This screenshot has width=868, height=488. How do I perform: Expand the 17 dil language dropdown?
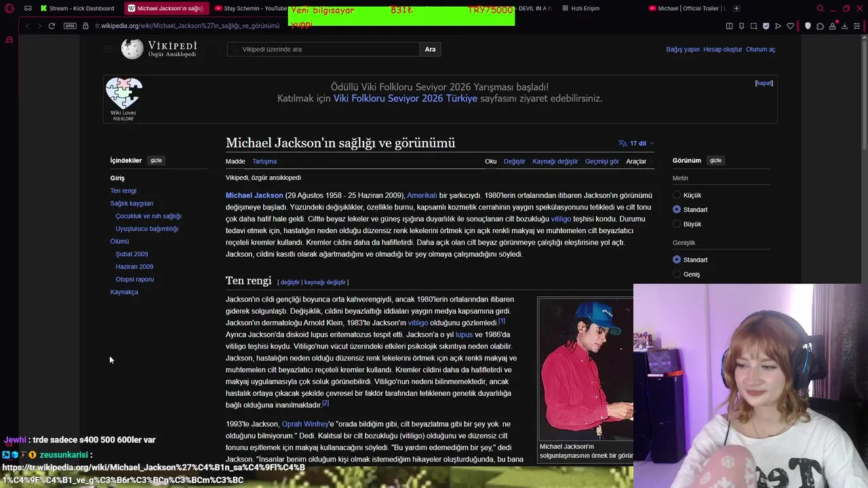pyautogui.click(x=636, y=143)
